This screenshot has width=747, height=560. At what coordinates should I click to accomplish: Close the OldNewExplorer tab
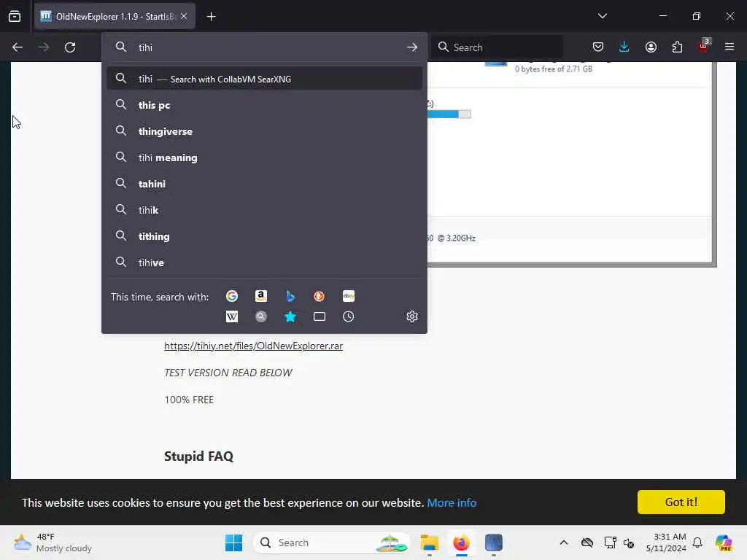(184, 16)
